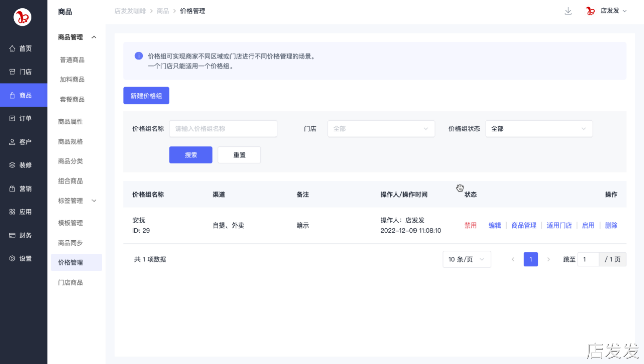The width and height of the screenshot is (644, 364).
Task: Click the blue info icon in notice
Action: pyautogui.click(x=139, y=56)
